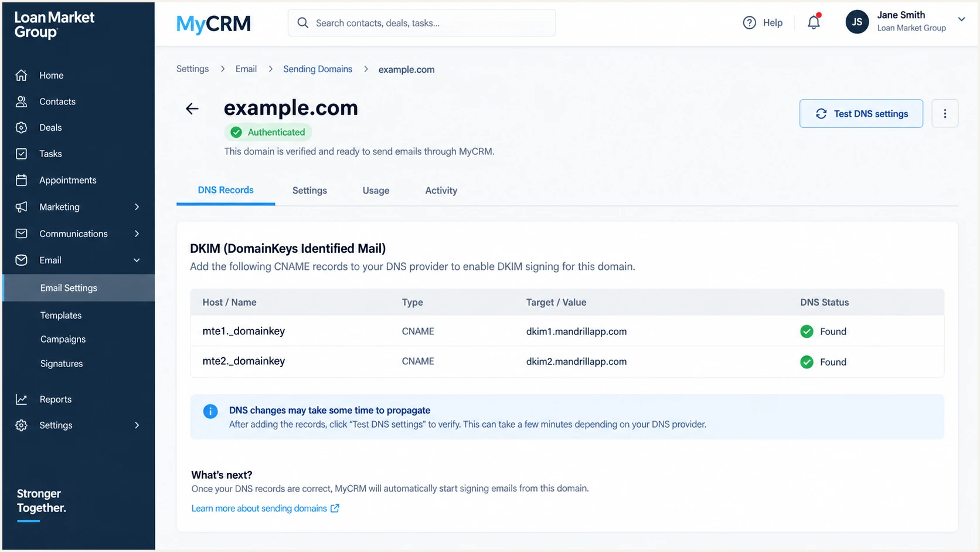This screenshot has width=980, height=552.
Task: Open notifications bell icon
Action: point(814,22)
